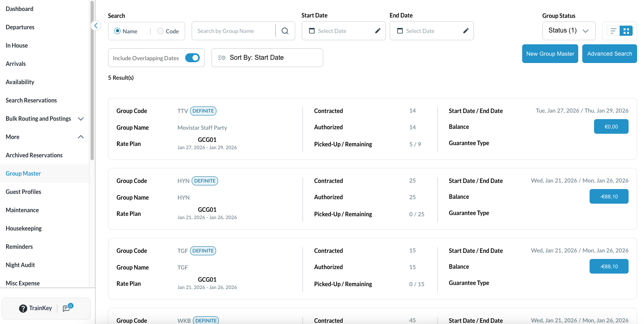This screenshot has height=324, width=644.
Task: Collapse the More section in sidebar
Action: click(x=81, y=137)
